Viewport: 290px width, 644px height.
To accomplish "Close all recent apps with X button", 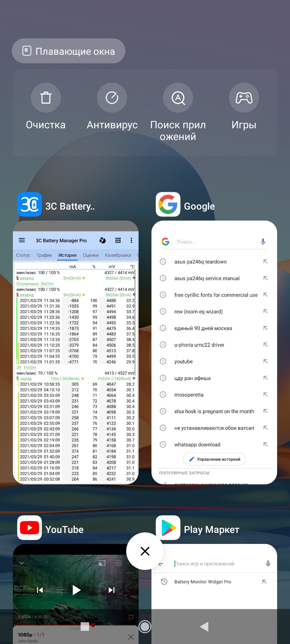I will pos(145,551).
